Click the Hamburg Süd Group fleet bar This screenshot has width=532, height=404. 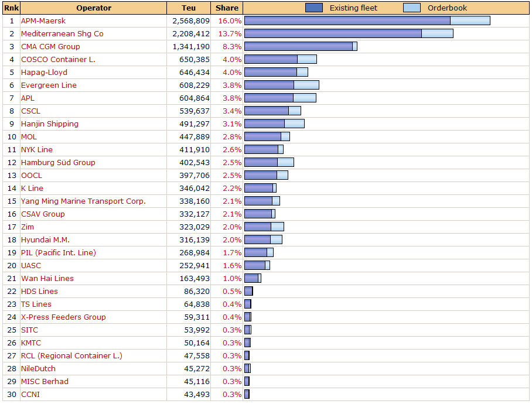(269, 162)
